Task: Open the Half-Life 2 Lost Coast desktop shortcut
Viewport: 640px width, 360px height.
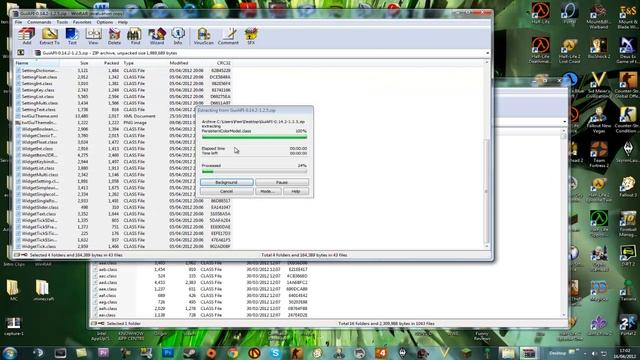Action: pos(569,51)
